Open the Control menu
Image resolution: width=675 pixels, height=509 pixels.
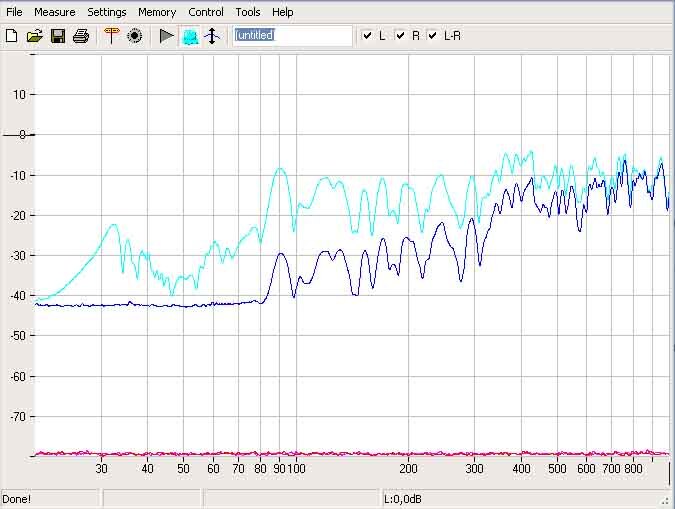point(206,12)
